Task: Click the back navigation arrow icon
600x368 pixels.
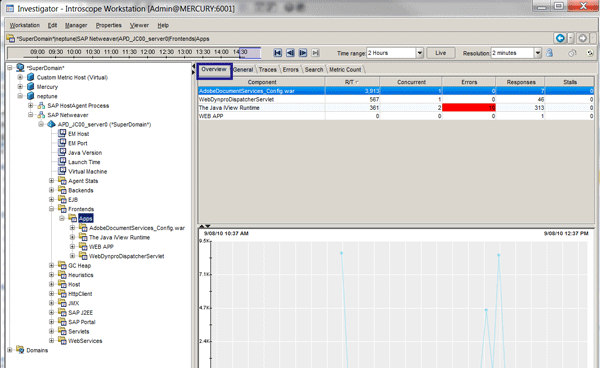Action: point(560,38)
